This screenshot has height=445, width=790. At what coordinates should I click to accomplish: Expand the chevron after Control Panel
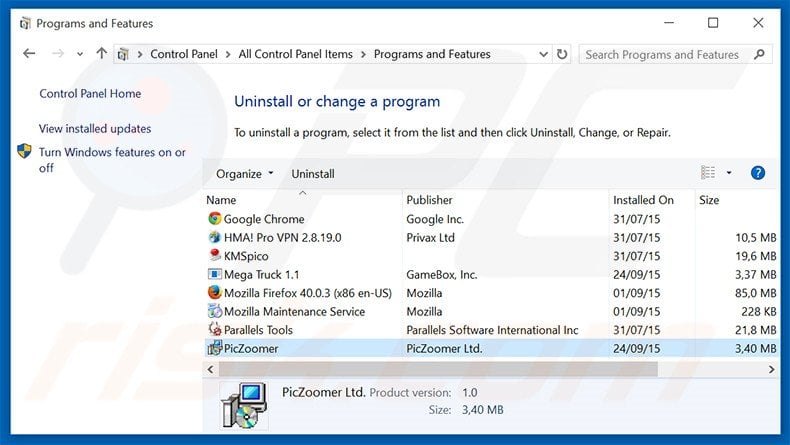pyautogui.click(x=228, y=54)
